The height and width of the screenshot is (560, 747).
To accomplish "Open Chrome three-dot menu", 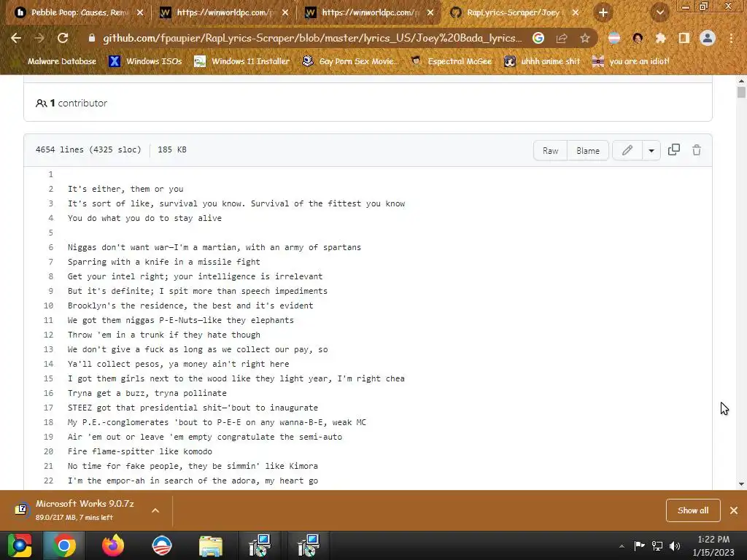I will [731, 38].
